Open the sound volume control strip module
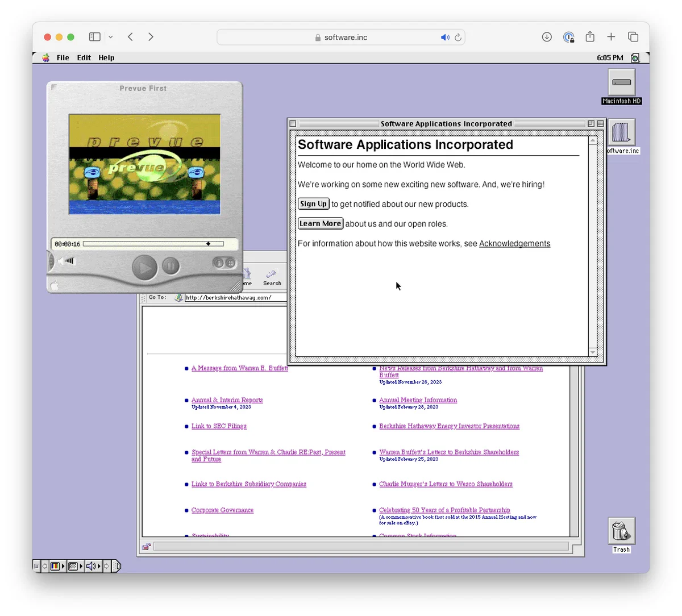The height and width of the screenshot is (616, 682). click(93, 566)
